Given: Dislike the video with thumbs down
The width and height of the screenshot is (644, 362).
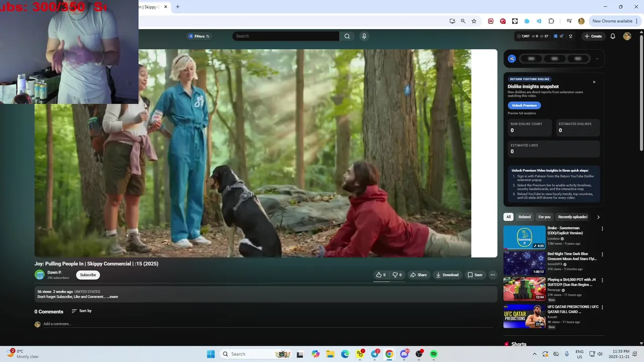Looking at the screenshot, I should click(397, 275).
